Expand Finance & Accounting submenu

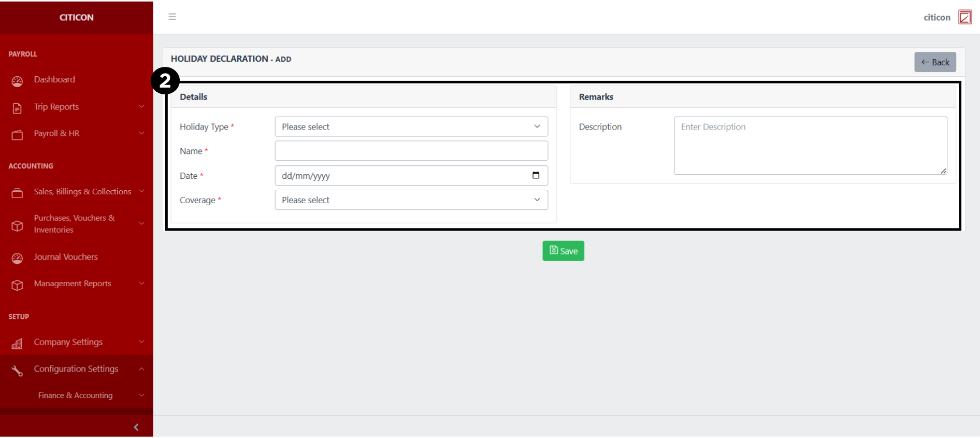(75, 395)
